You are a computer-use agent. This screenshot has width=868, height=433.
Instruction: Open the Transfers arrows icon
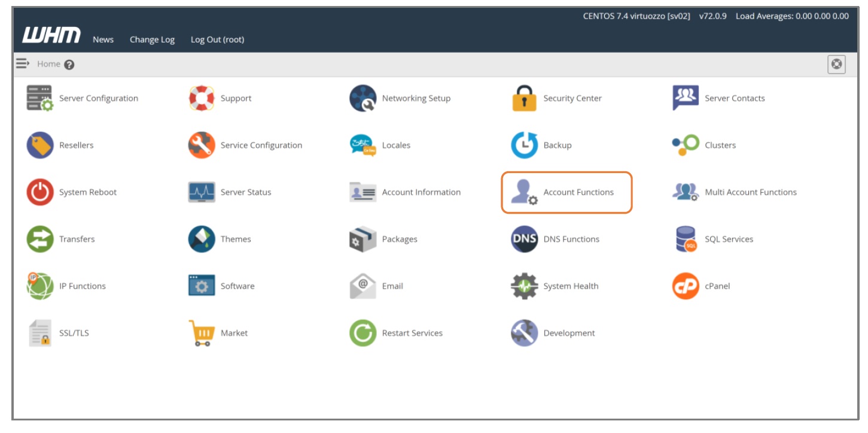click(40, 239)
